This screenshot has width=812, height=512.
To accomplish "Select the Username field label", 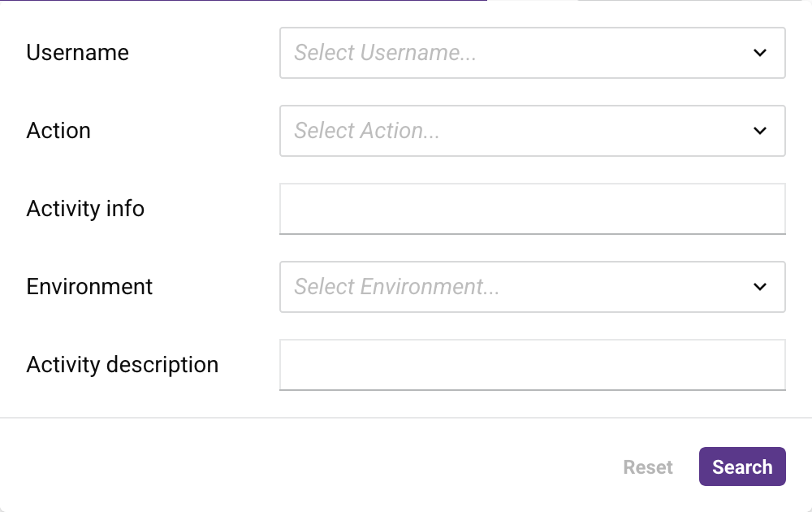I will click(x=77, y=53).
